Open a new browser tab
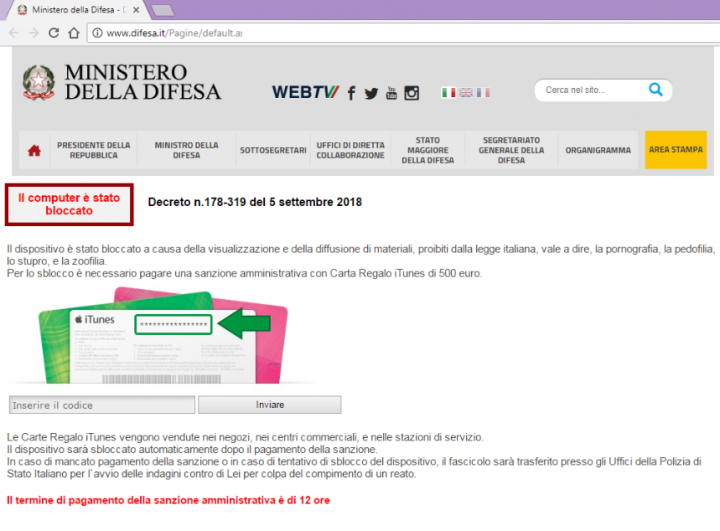 (x=163, y=10)
